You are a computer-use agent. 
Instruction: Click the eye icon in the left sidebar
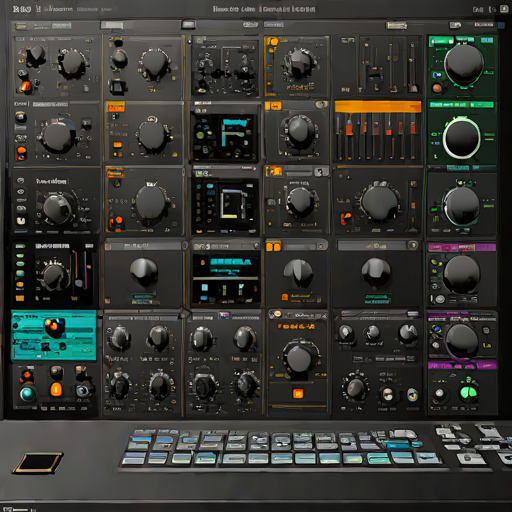(21, 191)
